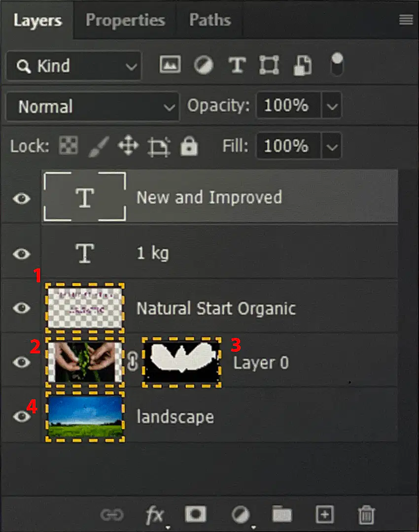Viewport: 419px width, 532px height.
Task: Add a layer mask icon
Action: pos(195,514)
